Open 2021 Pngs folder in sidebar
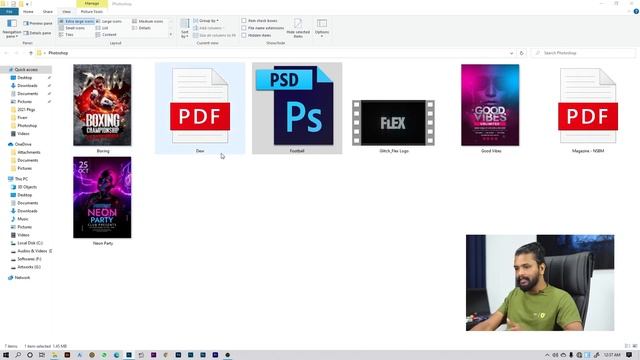The width and height of the screenshot is (640, 360). pyautogui.click(x=26, y=110)
